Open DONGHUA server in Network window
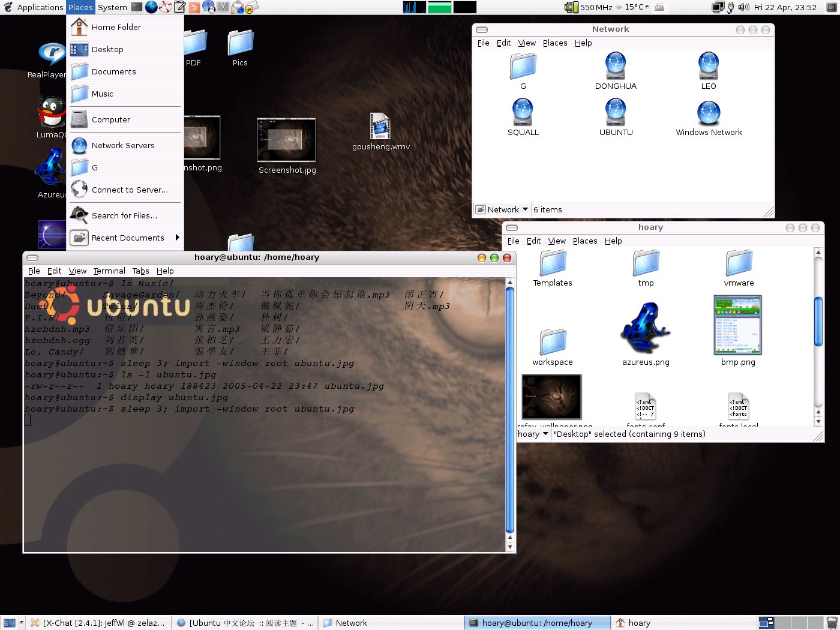Screen dimensions: 840x630 (616, 71)
